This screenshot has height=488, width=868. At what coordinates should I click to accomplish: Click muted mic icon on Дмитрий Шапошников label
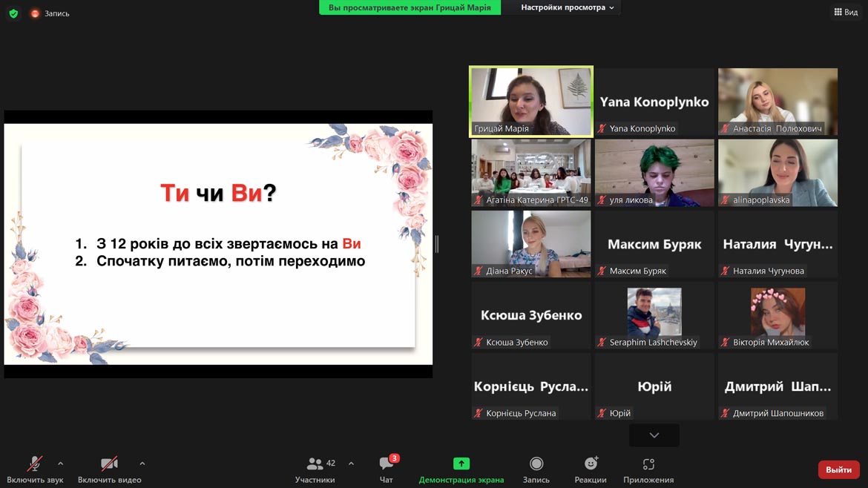point(725,413)
